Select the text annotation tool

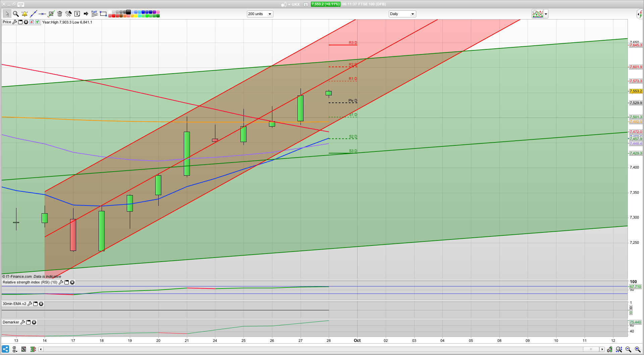[x=77, y=14]
